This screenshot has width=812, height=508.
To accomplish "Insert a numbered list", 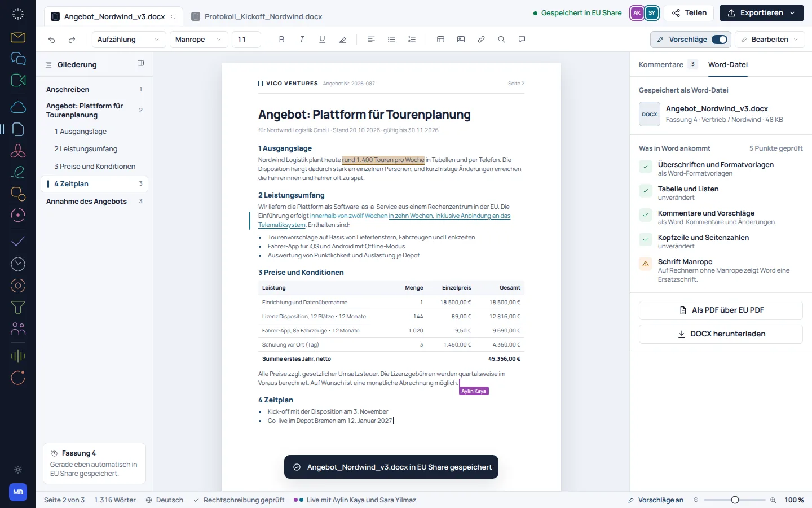I will (412, 40).
